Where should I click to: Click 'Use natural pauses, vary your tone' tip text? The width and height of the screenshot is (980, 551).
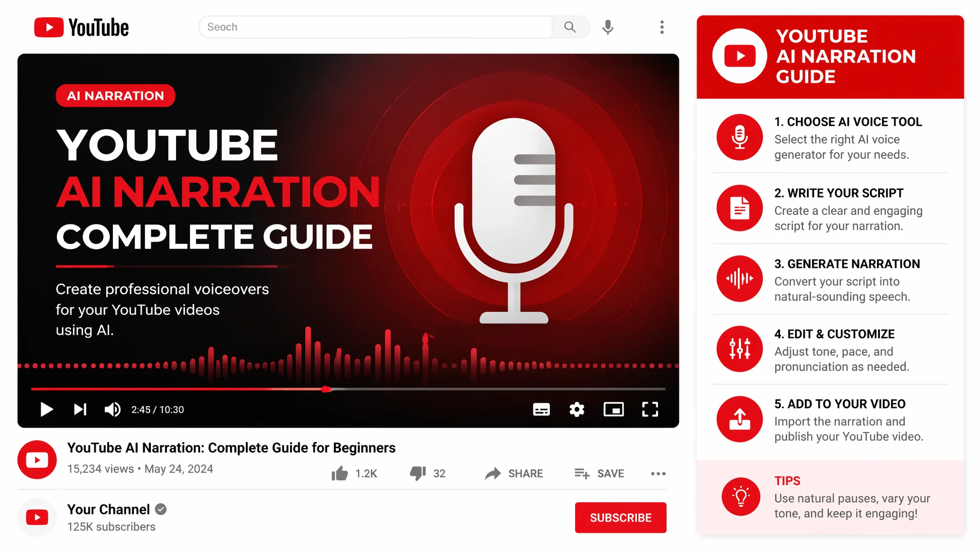coord(852,506)
